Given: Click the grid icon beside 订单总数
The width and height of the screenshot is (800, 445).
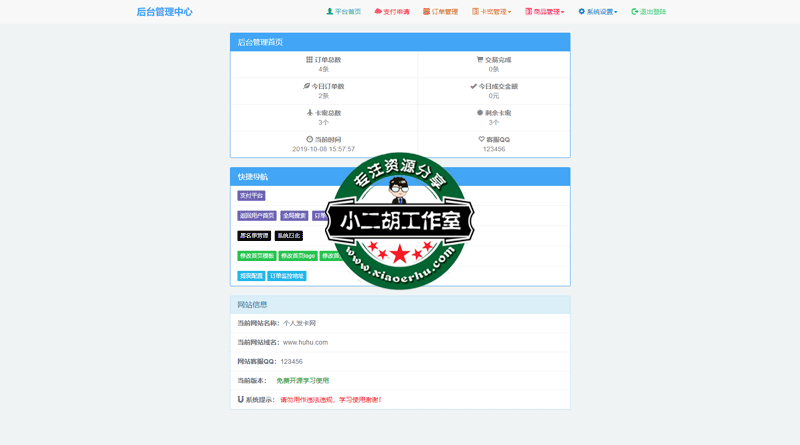Looking at the screenshot, I should pyautogui.click(x=310, y=60).
